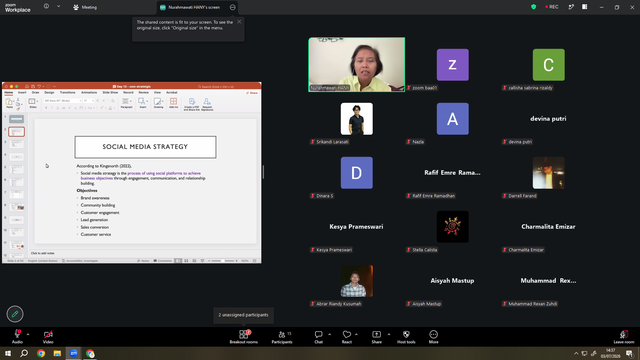The height and width of the screenshot is (360, 640).
Task: Select Stella Calista's profile picture
Action: 453,227
